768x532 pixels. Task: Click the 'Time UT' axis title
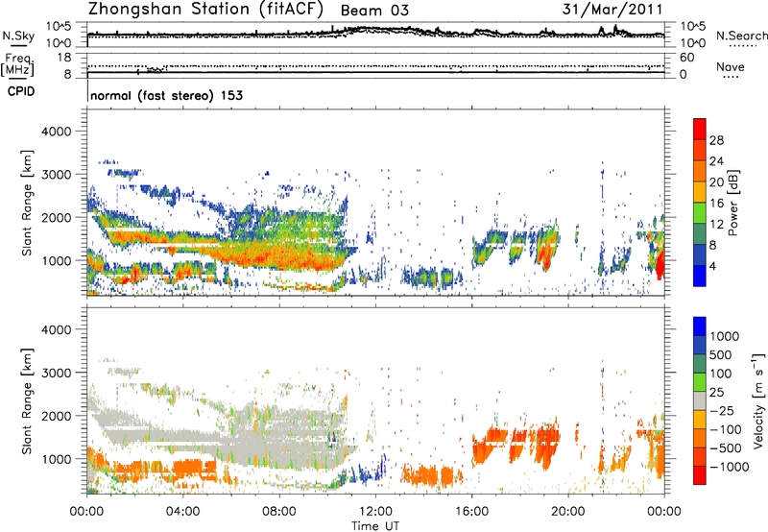(375, 526)
